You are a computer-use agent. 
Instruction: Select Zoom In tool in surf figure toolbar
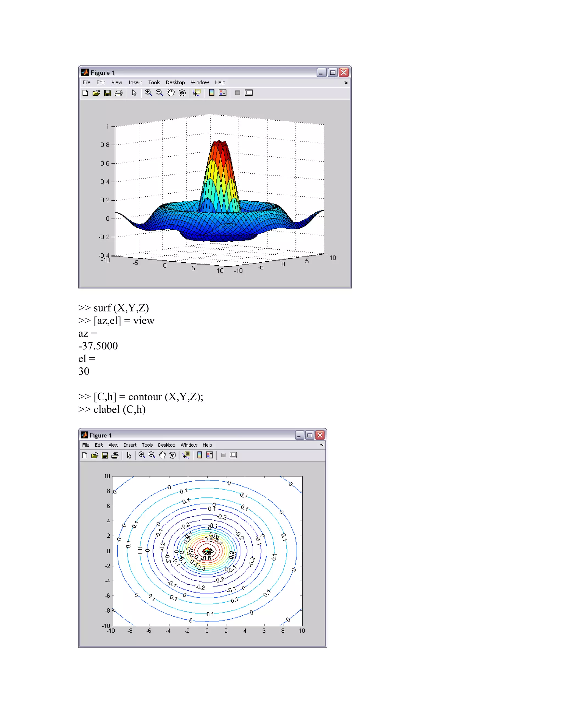148,93
